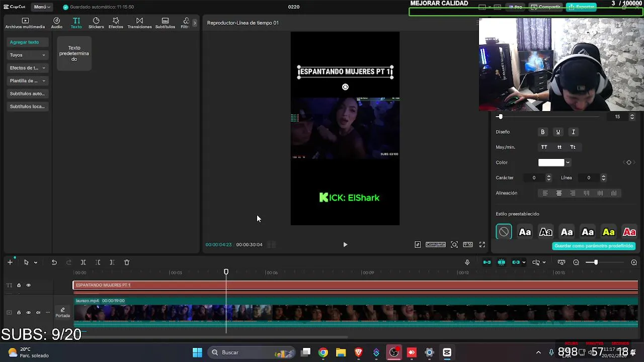This screenshot has width=644, height=362.
Task: Toggle underline formatting
Action: coord(558,132)
